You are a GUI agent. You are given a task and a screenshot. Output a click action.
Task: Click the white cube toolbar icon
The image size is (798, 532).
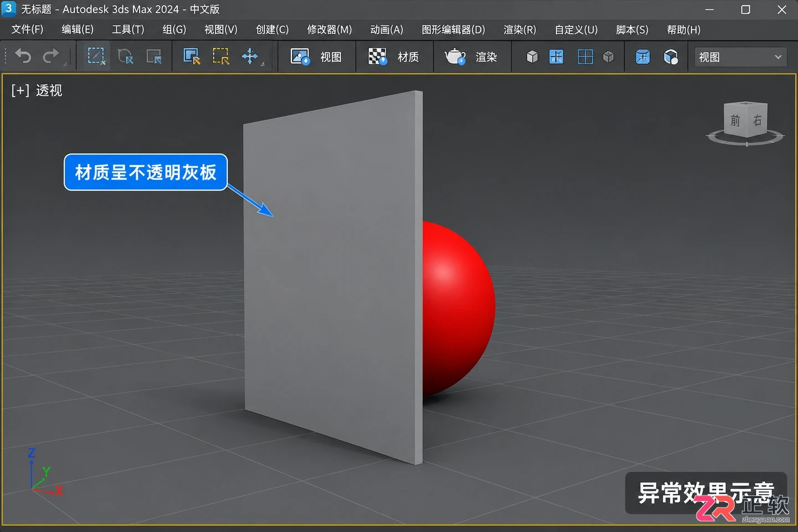[x=532, y=57]
